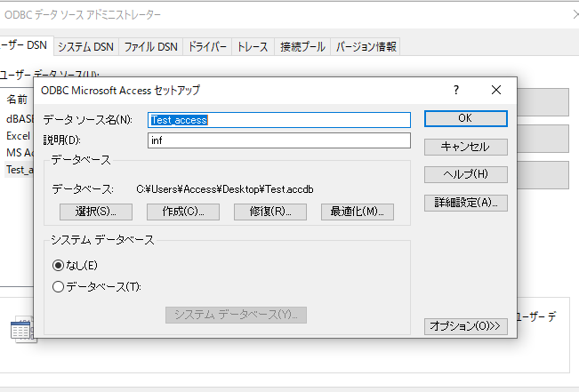Click the 名前 column header
This screenshot has width=579, height=392.
pos(17,100)
